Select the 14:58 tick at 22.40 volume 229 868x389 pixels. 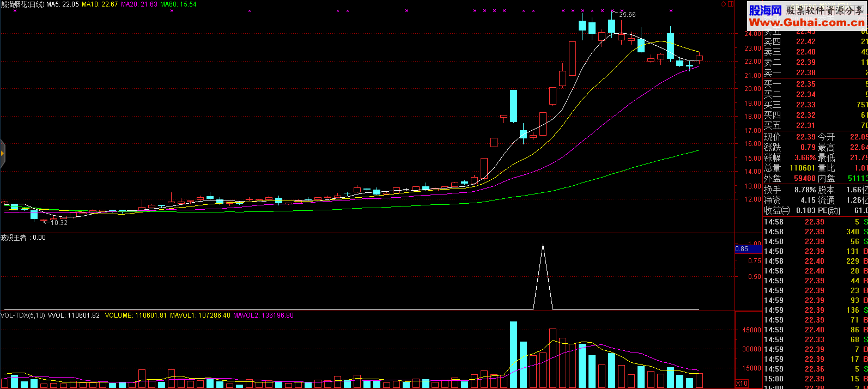(815, 262)
